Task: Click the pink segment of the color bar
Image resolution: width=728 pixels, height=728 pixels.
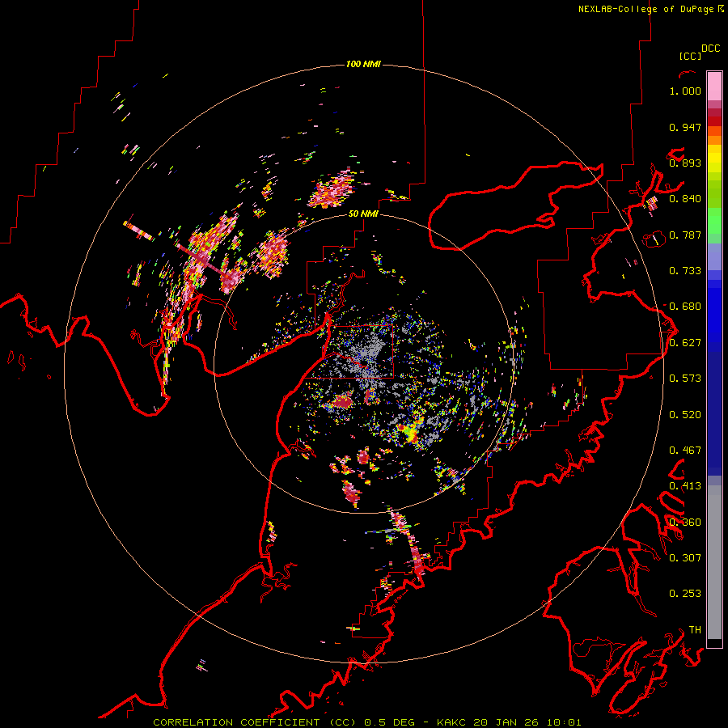Action: pos(714,86)
